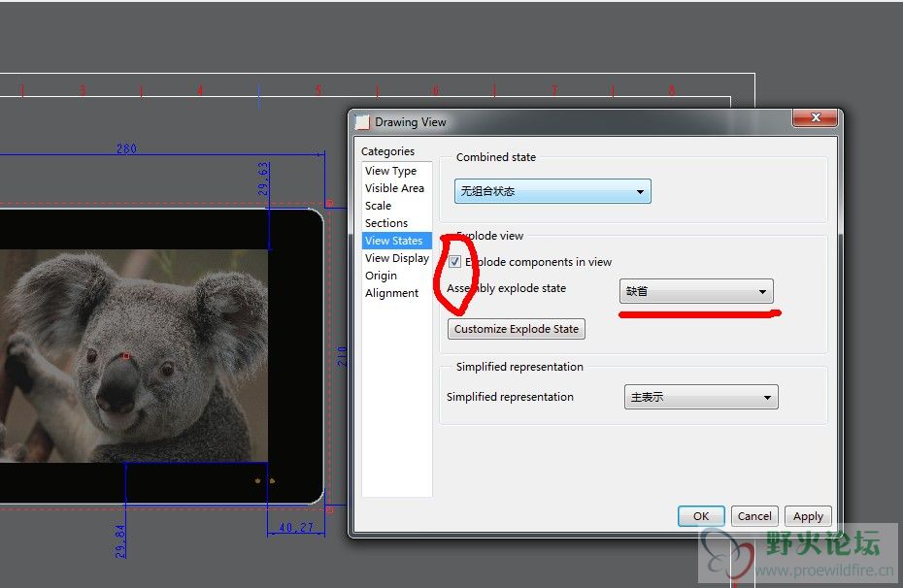
Task: Click Customize Explode State button
Action: point(516,329)
